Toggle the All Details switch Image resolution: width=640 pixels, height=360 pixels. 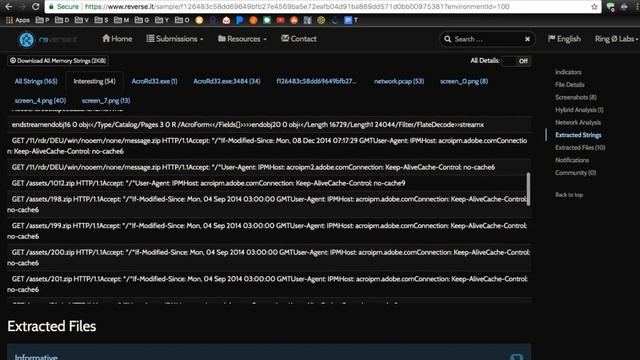516,61
